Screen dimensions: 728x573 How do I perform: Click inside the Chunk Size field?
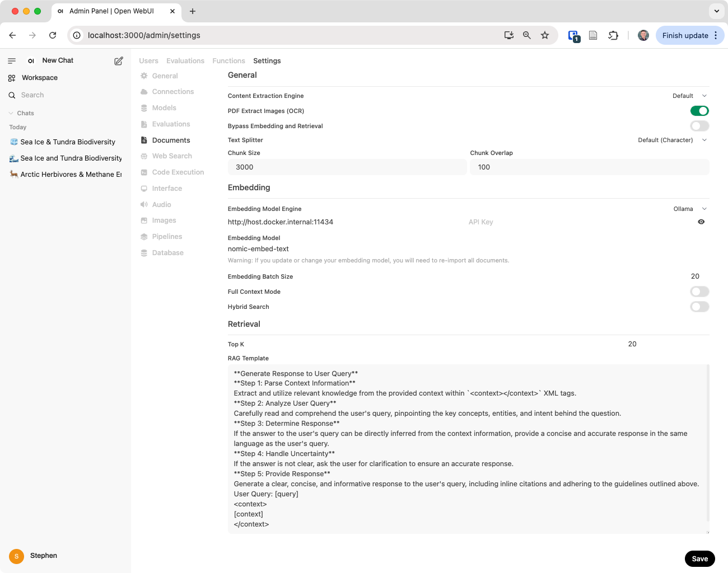347,167
